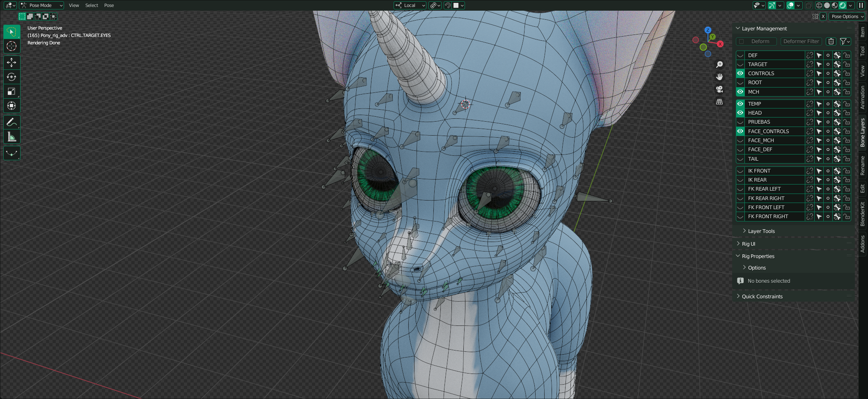Toggle snapping magnet
This screenshot has height=399, width=868.
(448, 5)
